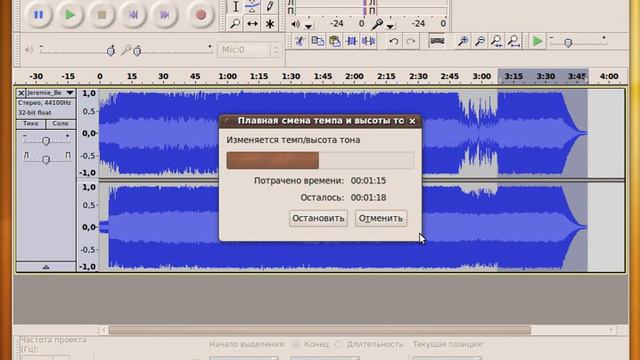Click the 3:15 mark on the timeline
Viewport: 640px width, 360px height.
point(513,76)
